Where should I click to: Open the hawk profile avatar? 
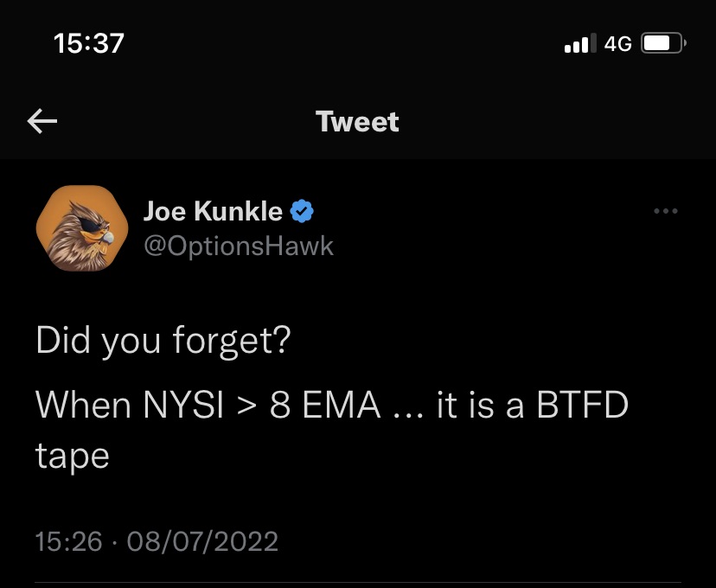click(x=76, y=228)
